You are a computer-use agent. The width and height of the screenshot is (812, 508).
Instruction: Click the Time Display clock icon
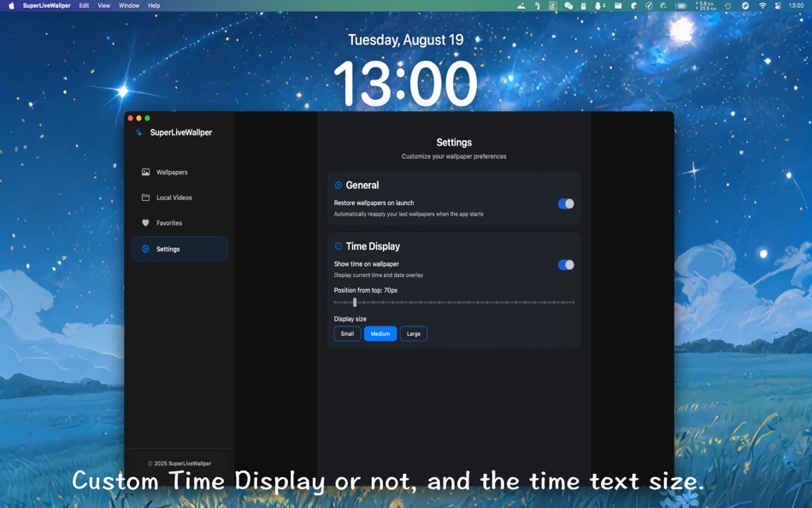tap(337, 246)
